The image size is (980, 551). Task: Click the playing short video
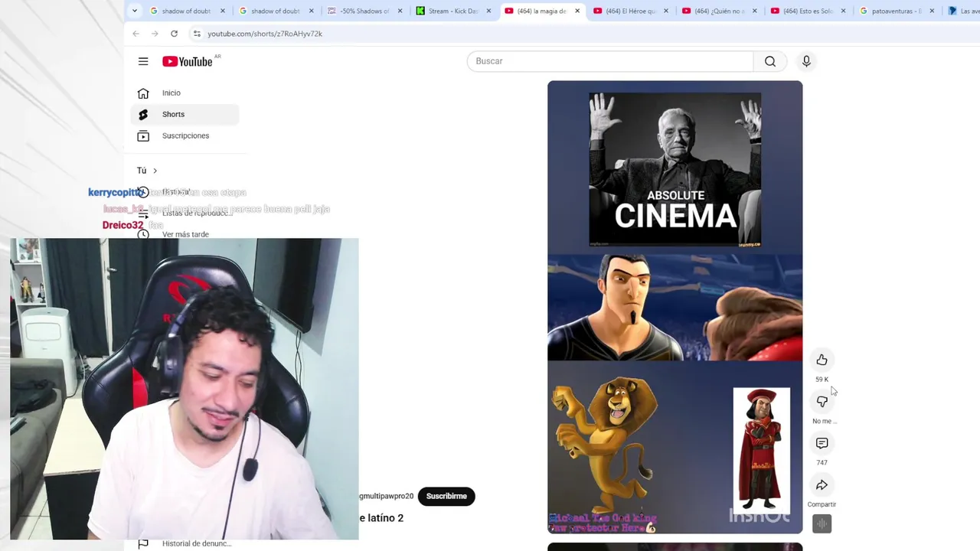point(675,307)
